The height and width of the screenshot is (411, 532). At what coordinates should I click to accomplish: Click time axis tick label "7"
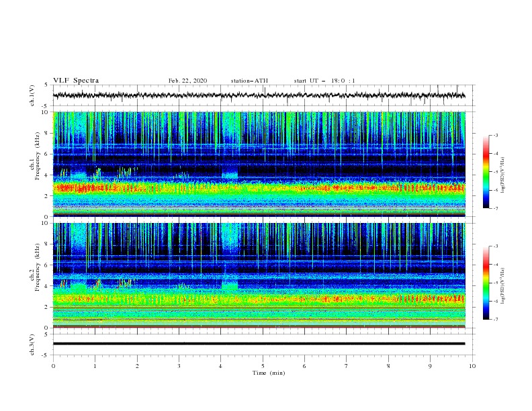point(347,366)
